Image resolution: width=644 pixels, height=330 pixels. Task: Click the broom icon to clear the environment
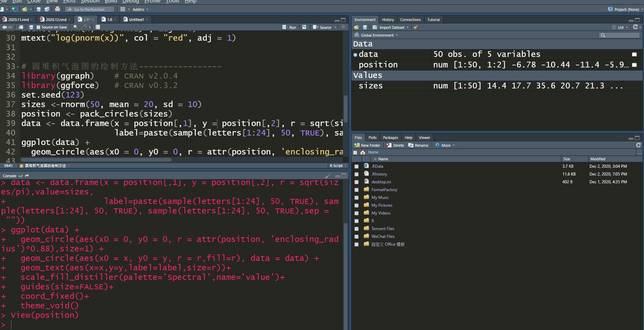[x=416, y=27]
